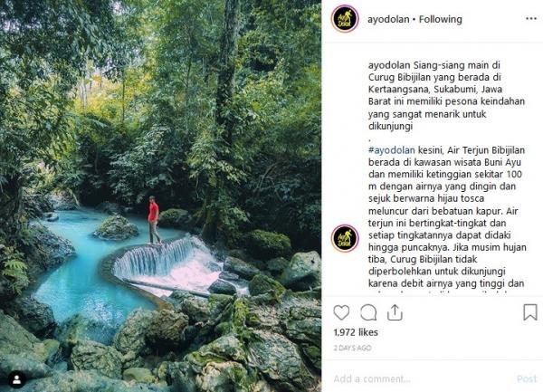Save the post with the bookmark icon
The image size is (543, 392).
click(x=530, y=312)
